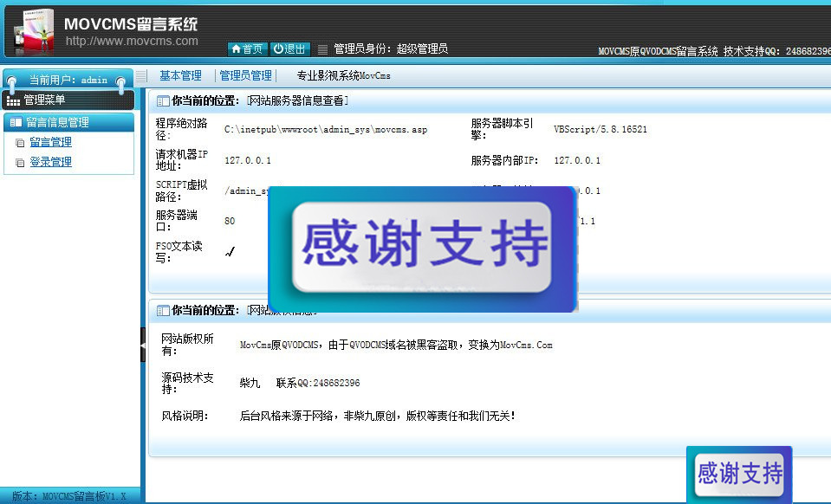Click the MOVCMS software box logo
The width and height of the screenshot is (831, 504).
35,32
